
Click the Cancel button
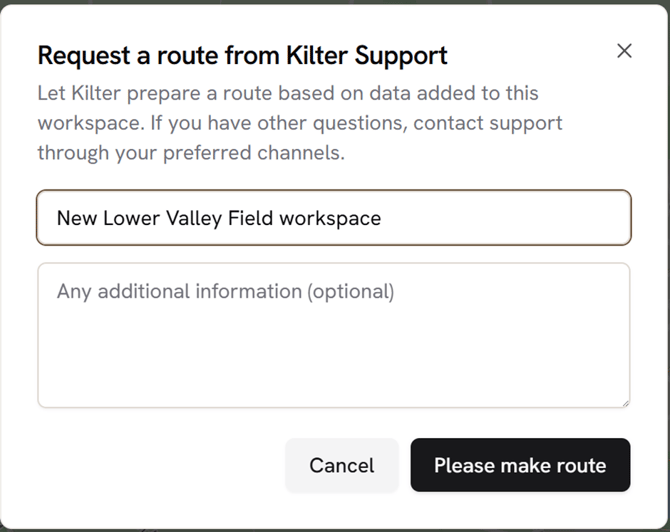342,465
